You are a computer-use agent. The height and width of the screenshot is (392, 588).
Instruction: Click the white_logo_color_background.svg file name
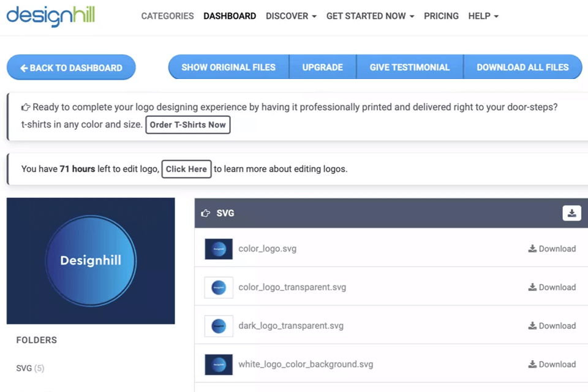point(306,364)
